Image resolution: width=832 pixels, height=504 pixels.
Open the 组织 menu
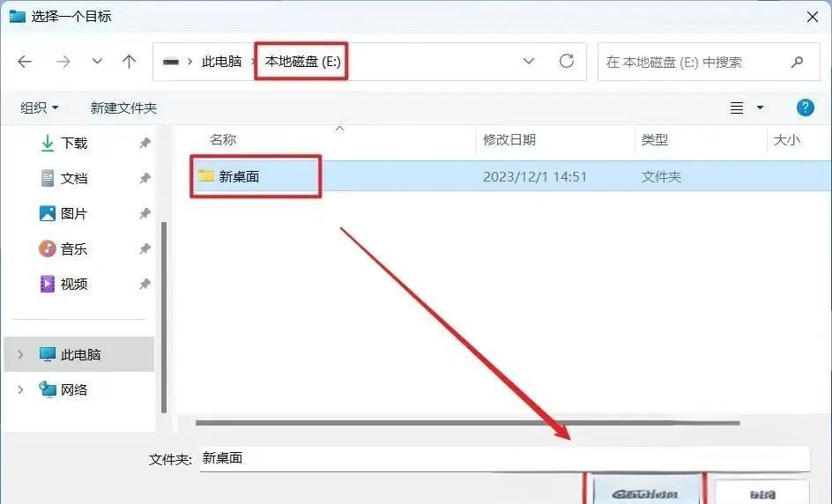(x=40, y=107)
